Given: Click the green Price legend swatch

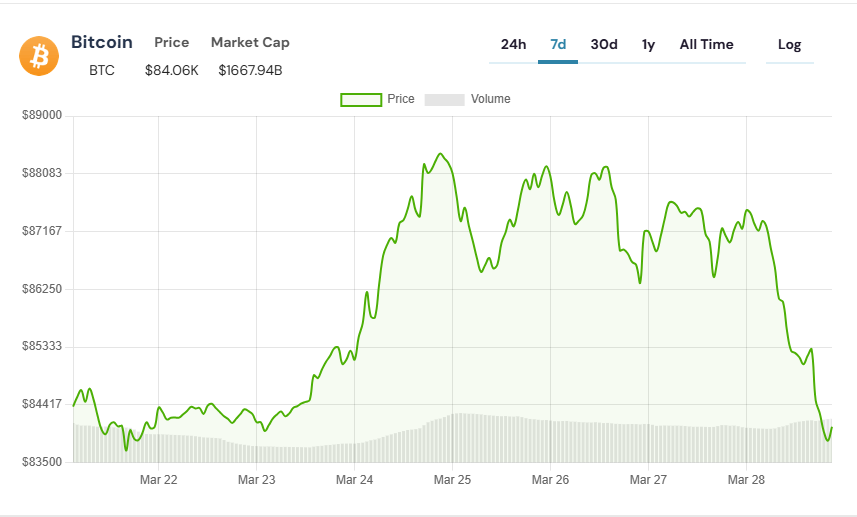Looking at the screenshot, I should [x=361, y=99].
